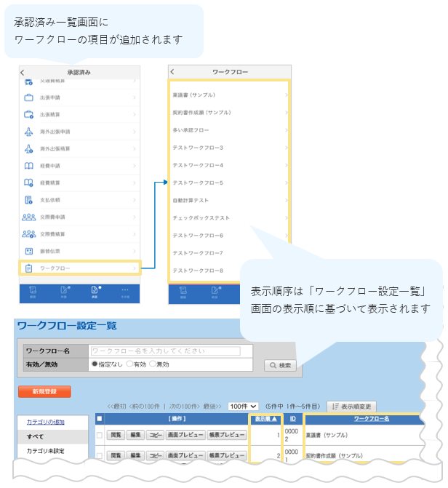Click 画面プレビュー for 契約書作成願（サンプル） row

[185, 455]
